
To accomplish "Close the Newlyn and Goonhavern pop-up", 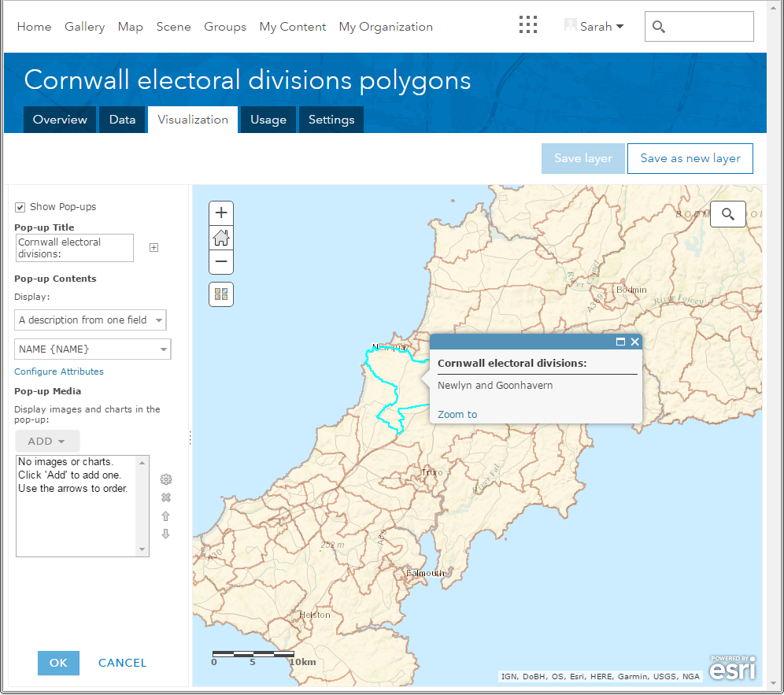I will tap(635, 342).
